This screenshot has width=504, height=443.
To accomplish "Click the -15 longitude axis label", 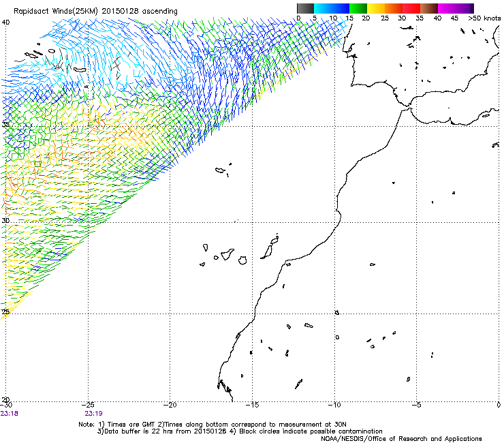I will tap(252, 405).
